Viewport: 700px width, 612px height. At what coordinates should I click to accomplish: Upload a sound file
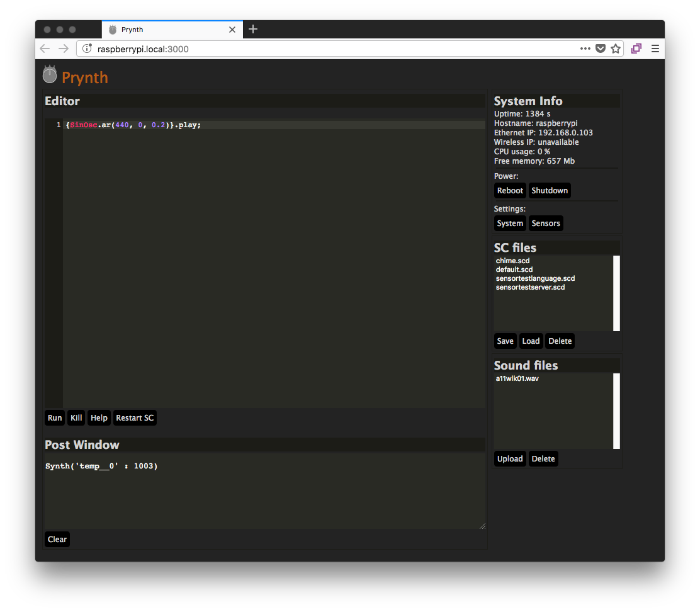(510, 459)
